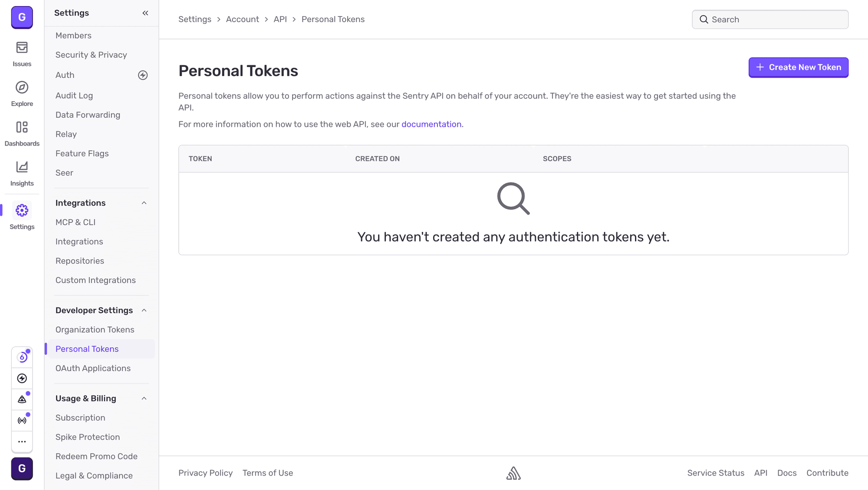Click the lightning icon beside Auth
This screenshot has width=868, height=490.
point(143,75)
